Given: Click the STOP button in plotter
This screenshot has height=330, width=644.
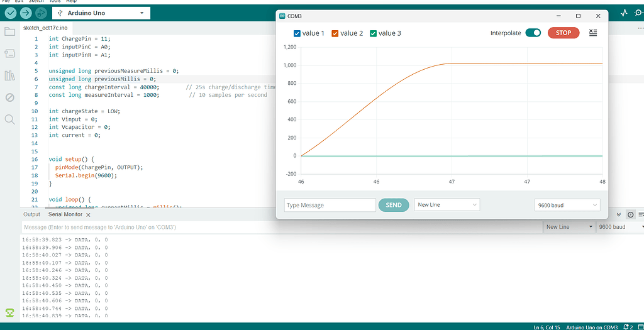Looking at the screenshot, I should [x=563, y=33].
